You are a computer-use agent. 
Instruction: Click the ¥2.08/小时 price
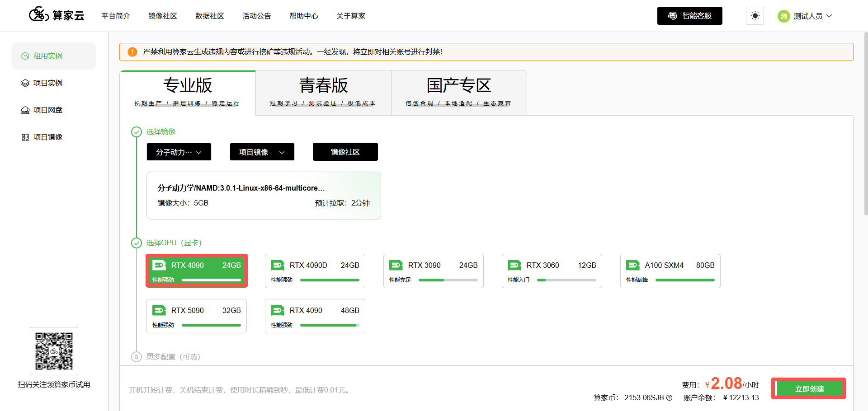click(x=732, y=383)
